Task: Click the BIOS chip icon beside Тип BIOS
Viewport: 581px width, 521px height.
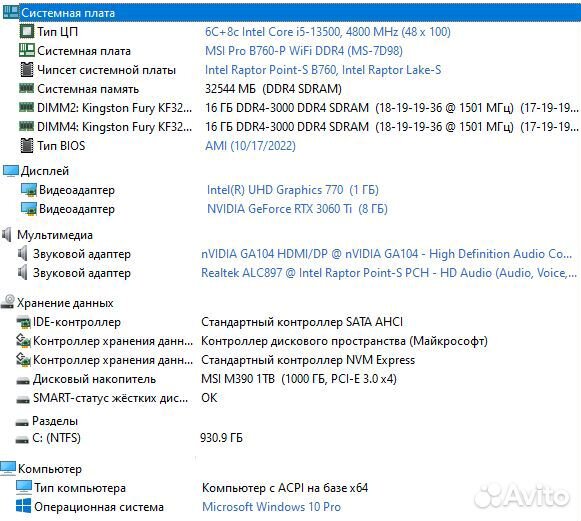Action: tap(27, 146)
